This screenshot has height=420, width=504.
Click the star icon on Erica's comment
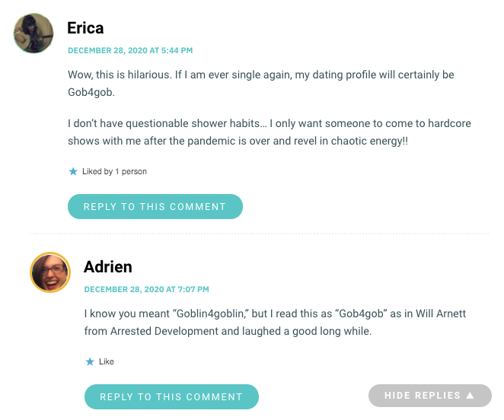pyautogui.click(x=73, y=171)
